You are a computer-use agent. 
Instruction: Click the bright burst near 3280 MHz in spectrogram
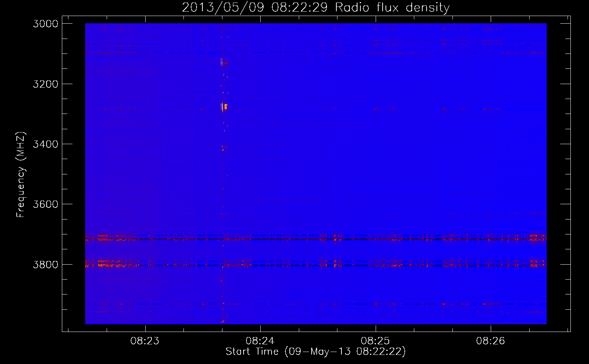tap(224, 107)
